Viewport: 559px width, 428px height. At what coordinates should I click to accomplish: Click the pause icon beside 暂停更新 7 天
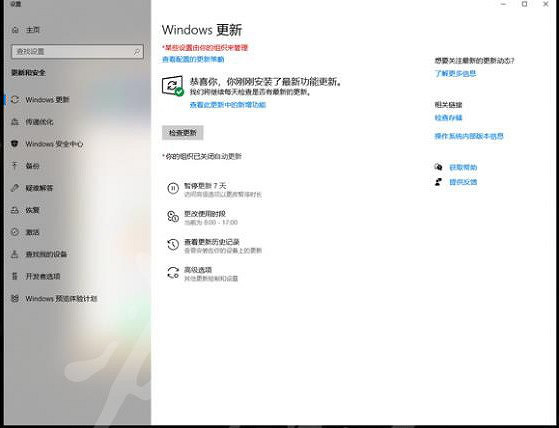click(x=173, y=188)
